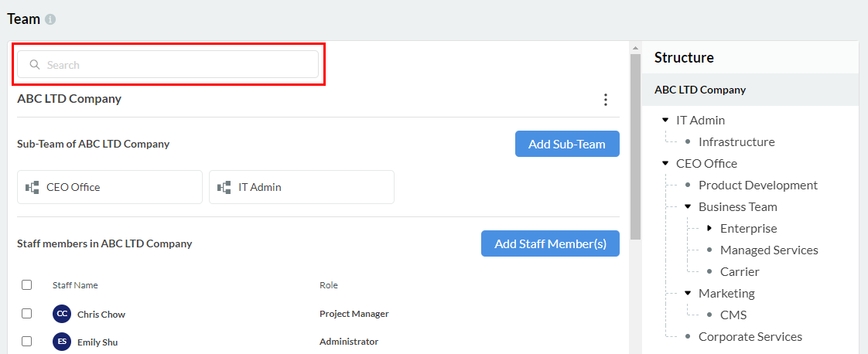The image size is (868, 354).
Task: Click the info icon next to Team
Action: point(50,19)
